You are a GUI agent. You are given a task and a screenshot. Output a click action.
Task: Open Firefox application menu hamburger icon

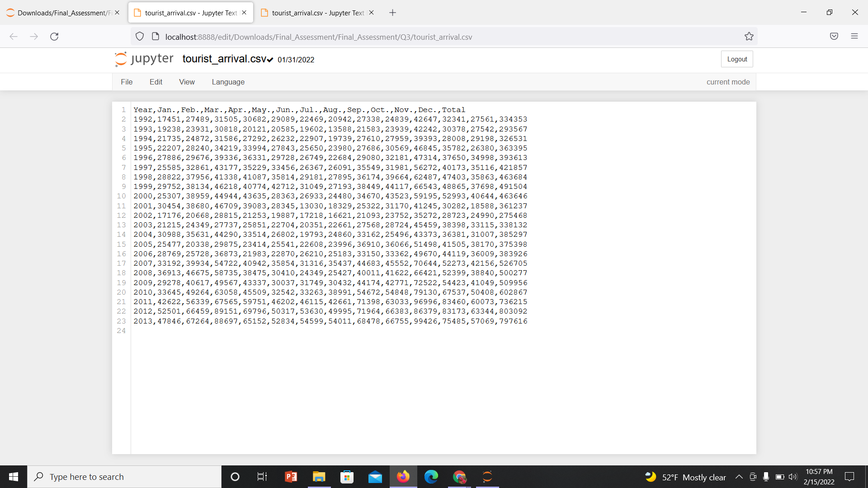tap(854, 36)
